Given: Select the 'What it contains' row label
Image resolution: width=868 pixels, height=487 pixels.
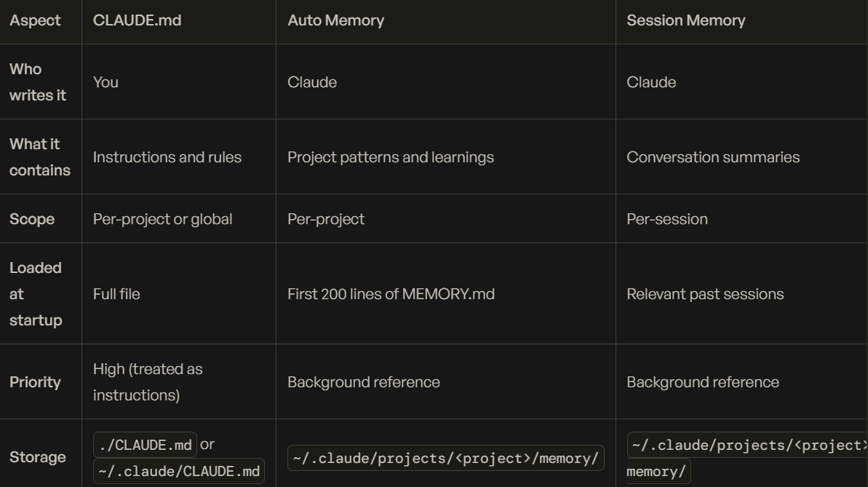Looking at the screenshot, I should point(40,157).
